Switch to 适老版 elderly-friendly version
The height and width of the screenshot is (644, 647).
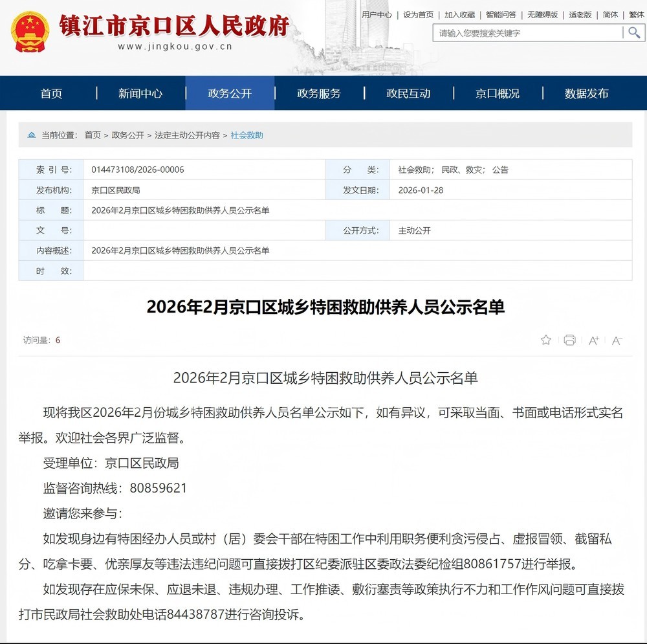pyautogui.click(x=580, y=14)
